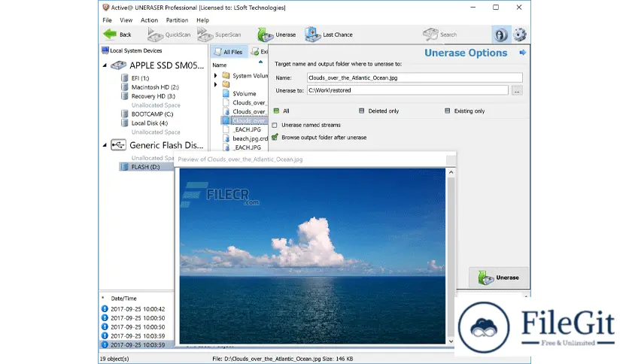629x364 pixels.
Task: Enable Unerase named streams checkbox
Action: click(275, 125)
